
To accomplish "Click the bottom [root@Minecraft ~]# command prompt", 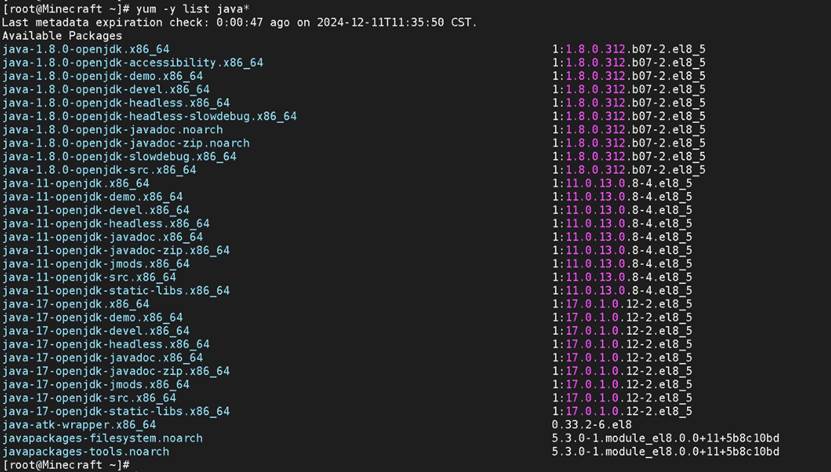I will pos(66,465).
